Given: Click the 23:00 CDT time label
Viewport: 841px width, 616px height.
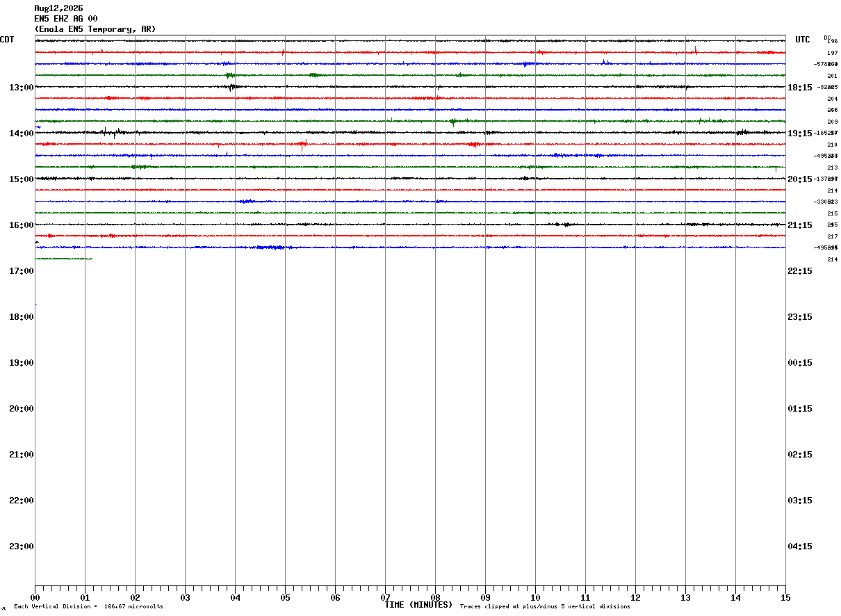Looking at the screenshot, I should (22, 546).
